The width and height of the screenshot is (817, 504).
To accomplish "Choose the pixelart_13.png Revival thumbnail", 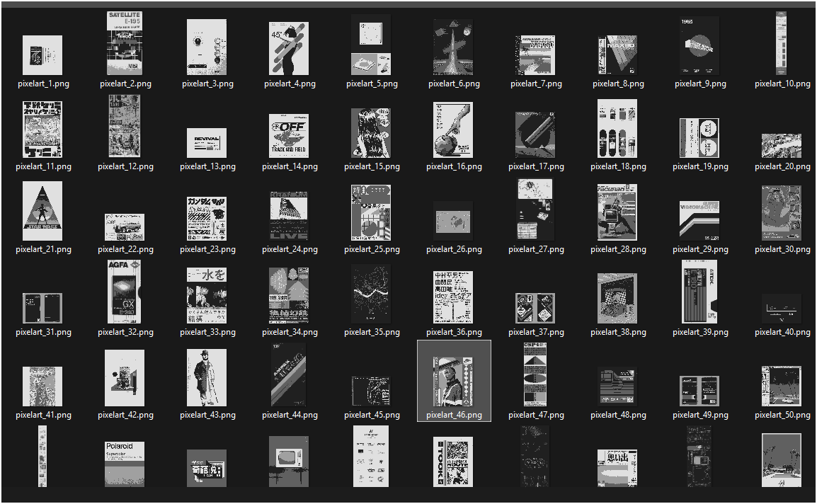I will [x=207, y=143].
